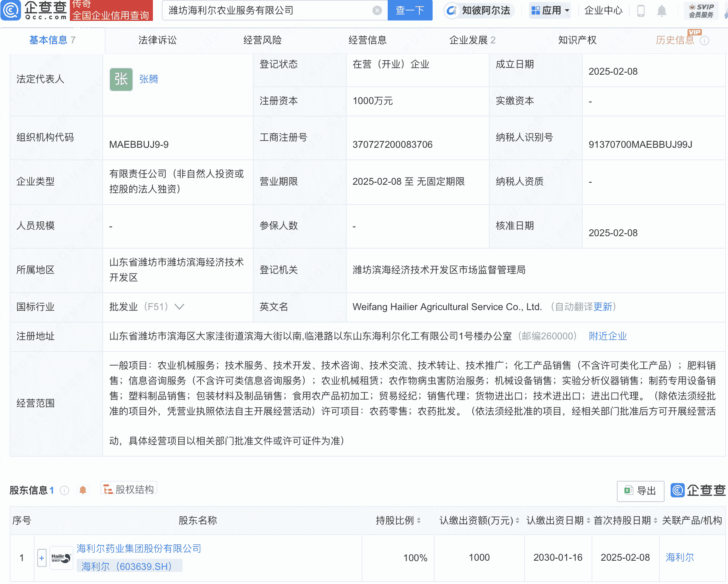
Task: Expand the 批发业 industry chevron
Action: point(179,307)
